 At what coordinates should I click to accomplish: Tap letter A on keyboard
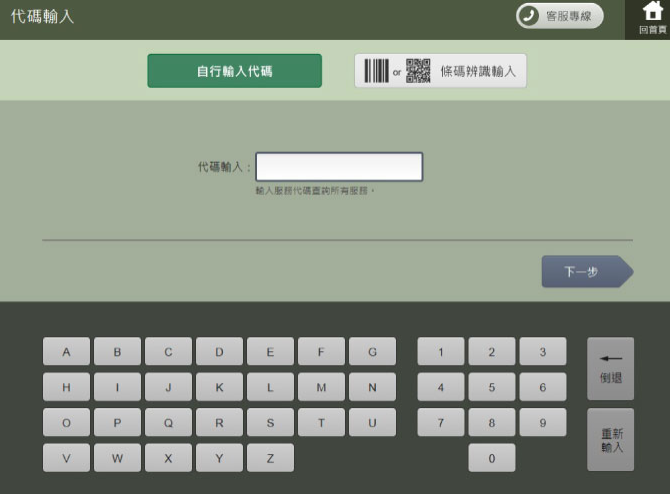[67, 352]
